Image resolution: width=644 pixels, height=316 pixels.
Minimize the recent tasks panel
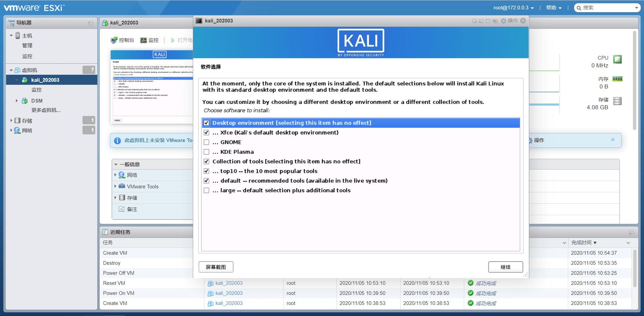click(632, 233)
